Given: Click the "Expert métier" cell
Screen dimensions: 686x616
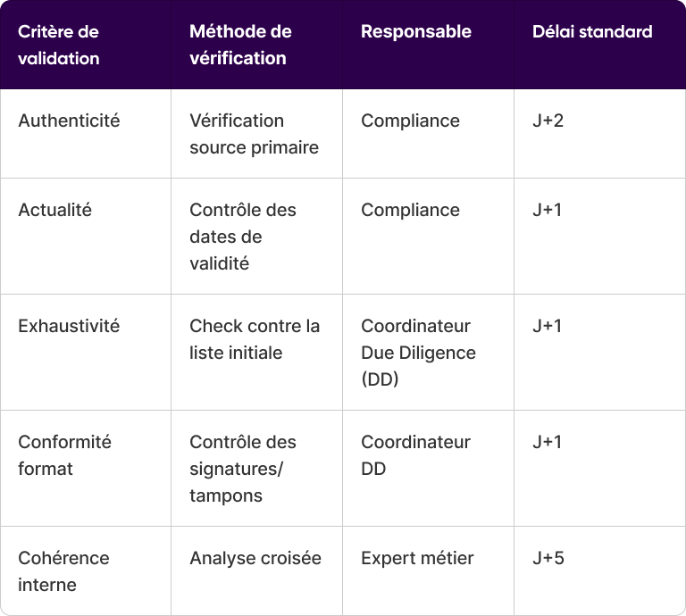Looking at the screenshot, I should tap(417, 558).
